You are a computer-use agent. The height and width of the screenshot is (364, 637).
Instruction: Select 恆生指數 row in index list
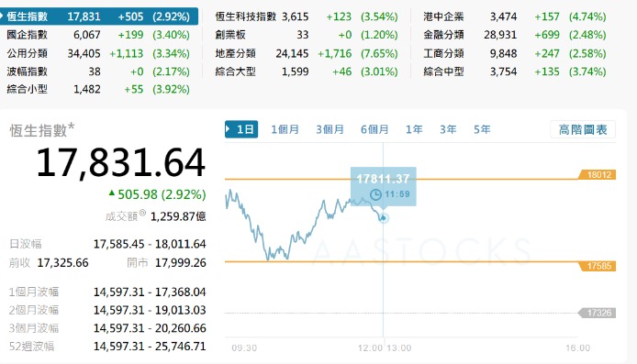[99, 17]
